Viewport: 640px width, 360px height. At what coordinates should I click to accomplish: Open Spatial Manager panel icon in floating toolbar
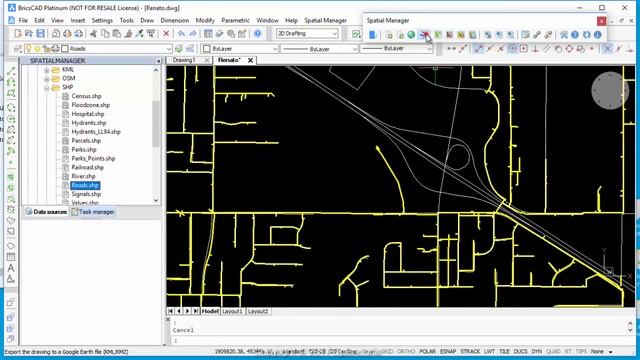(373, 35)
